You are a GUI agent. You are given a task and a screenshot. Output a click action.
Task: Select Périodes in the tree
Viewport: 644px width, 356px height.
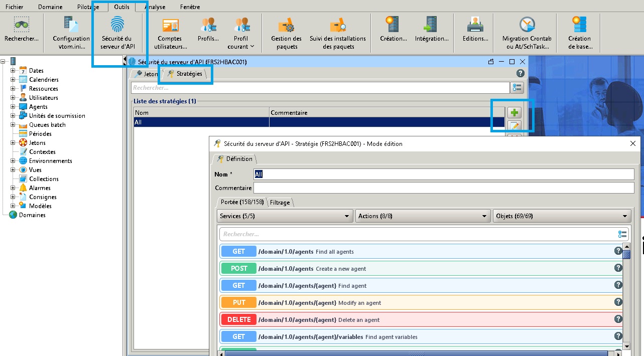click(40, 134)
